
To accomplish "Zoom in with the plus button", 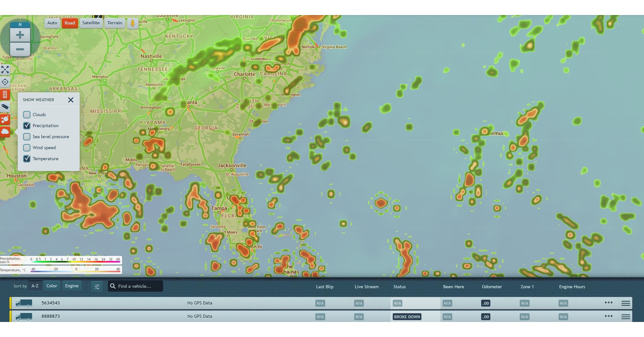I will coord(20,35).
